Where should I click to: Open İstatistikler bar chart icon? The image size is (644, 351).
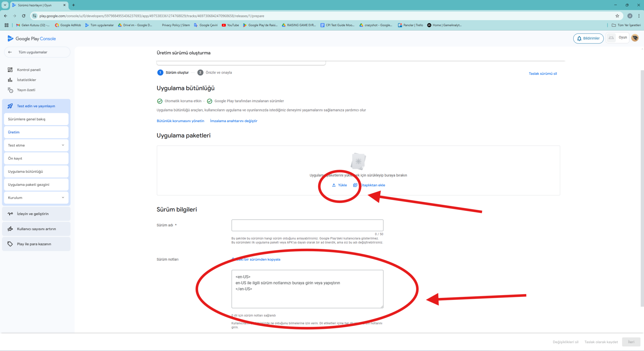[x=10, y=80]
